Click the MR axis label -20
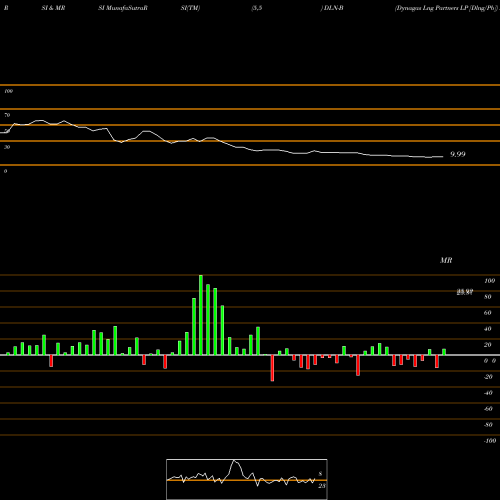Screen dimensions: 500x500 488,377
